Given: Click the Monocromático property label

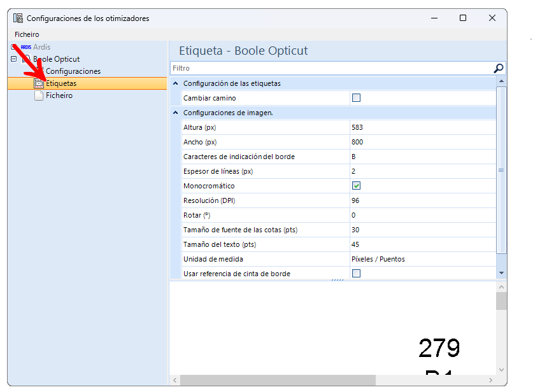Looking at the screenshot, I should [209, 186].
